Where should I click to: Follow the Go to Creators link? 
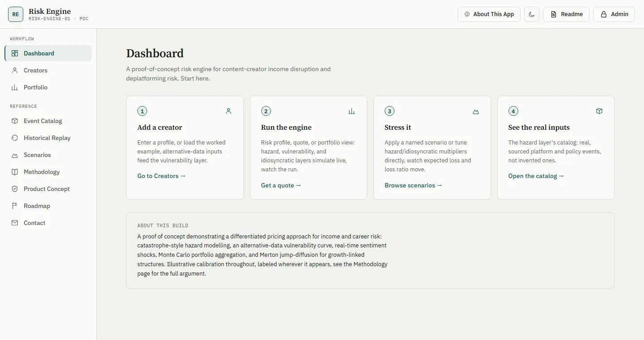click(x=161, y=176)
